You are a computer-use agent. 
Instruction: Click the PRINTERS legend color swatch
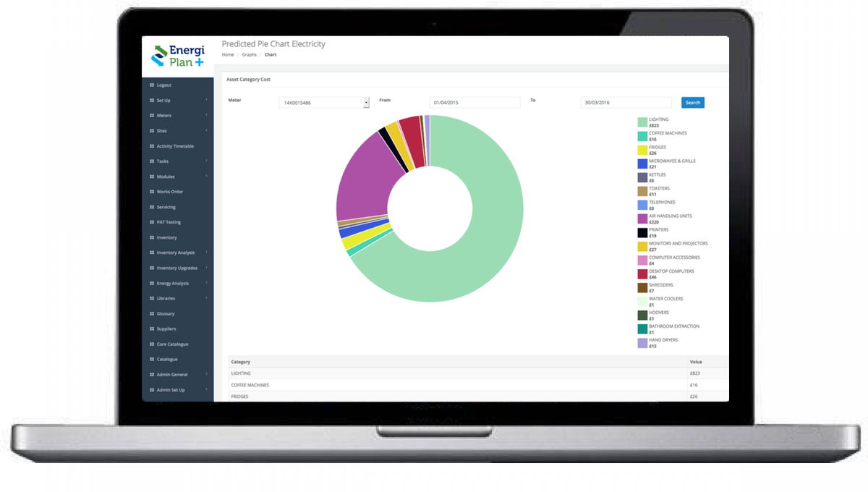point(642,233)
